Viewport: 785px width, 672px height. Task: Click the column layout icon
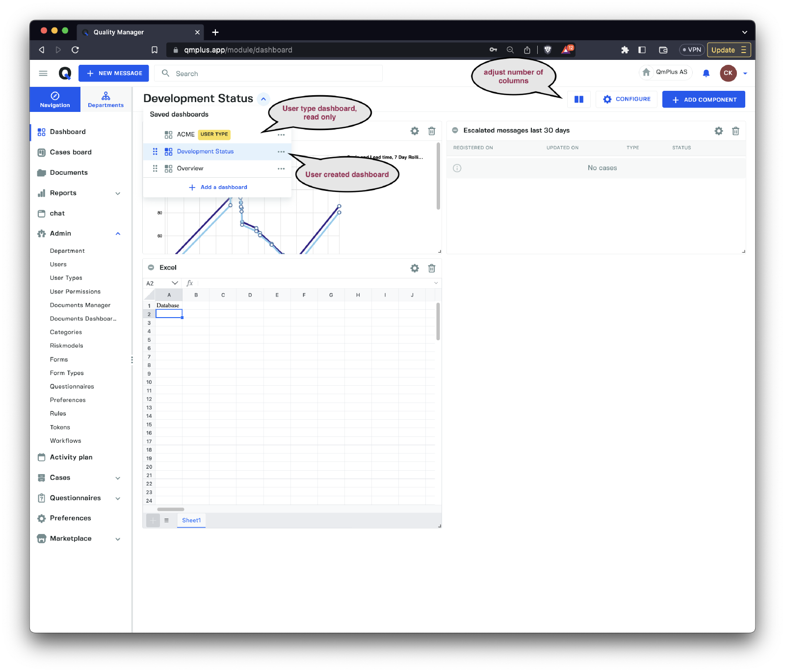(579, 99)
